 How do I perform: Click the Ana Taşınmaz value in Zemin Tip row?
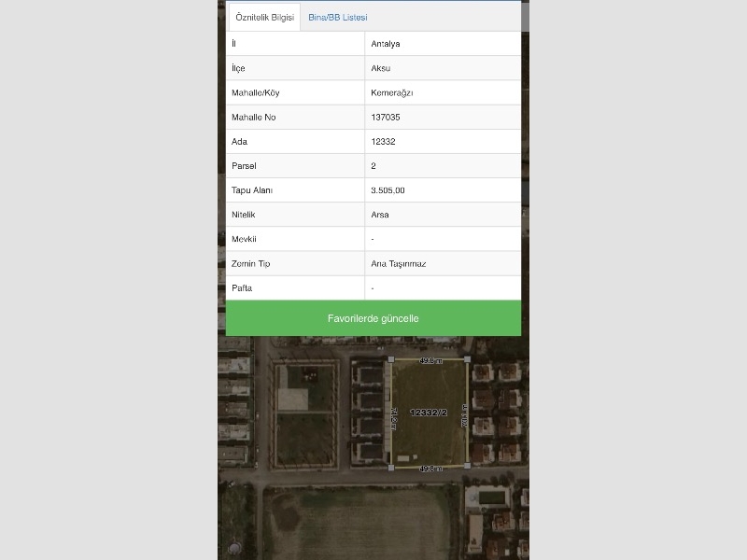399,264
